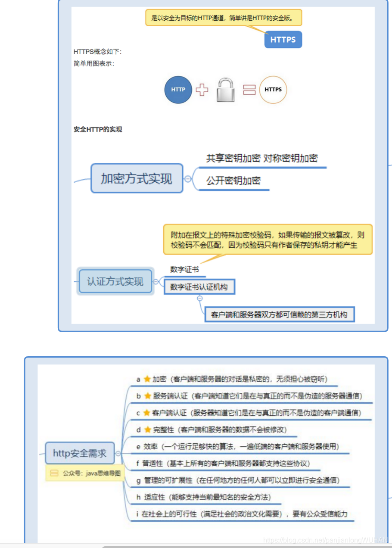Click the text 安全HTTP的实现

98,129
